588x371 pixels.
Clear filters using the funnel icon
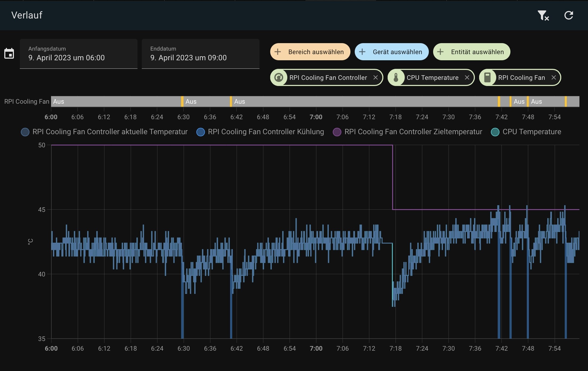pos(543,15)
